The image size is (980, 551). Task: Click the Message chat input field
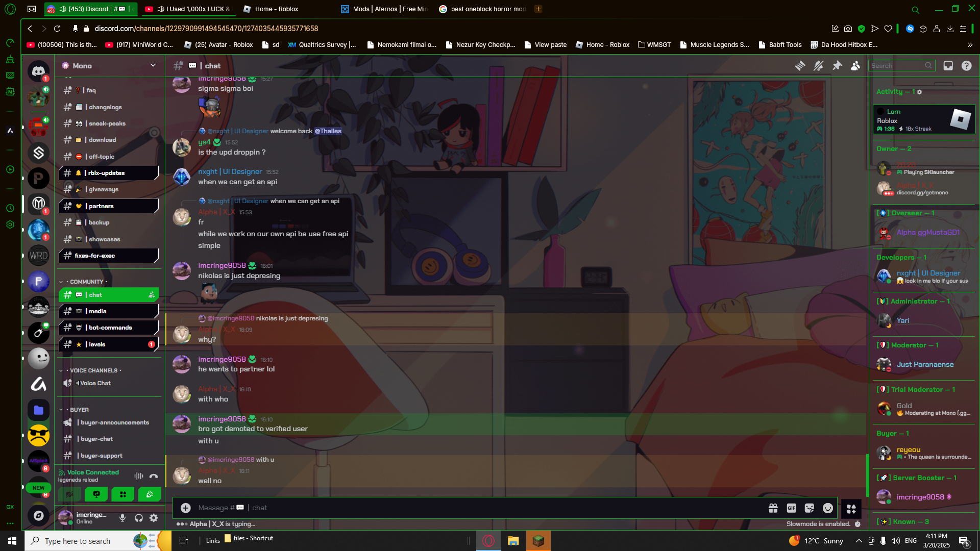click(x=459, y=508)
